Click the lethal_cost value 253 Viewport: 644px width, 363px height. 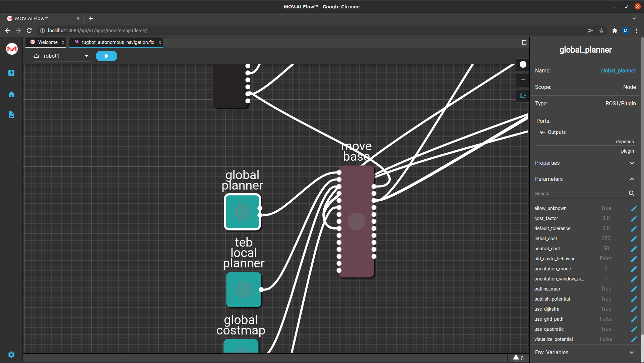point(606,239)
